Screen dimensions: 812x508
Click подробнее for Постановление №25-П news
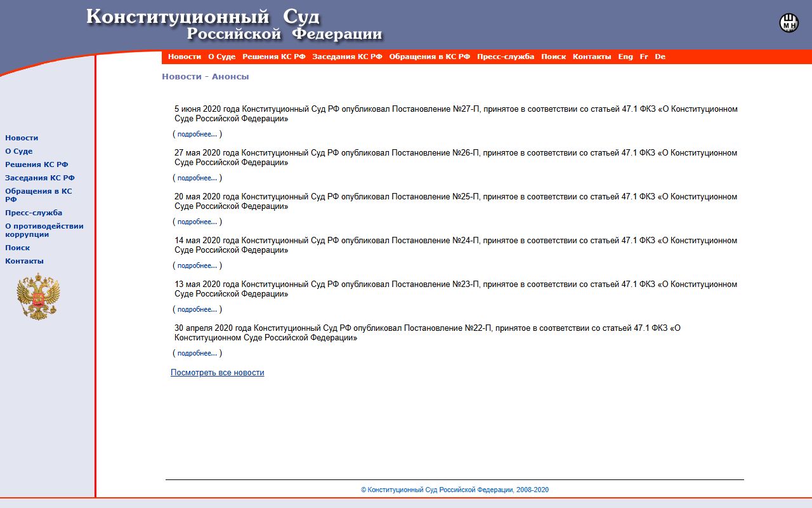197,222
